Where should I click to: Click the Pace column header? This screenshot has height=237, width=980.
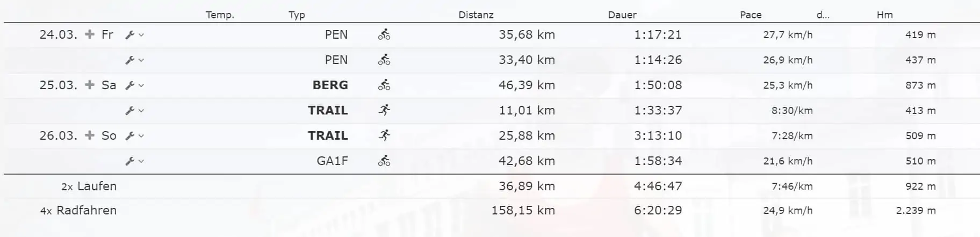[x=751, y=15]
